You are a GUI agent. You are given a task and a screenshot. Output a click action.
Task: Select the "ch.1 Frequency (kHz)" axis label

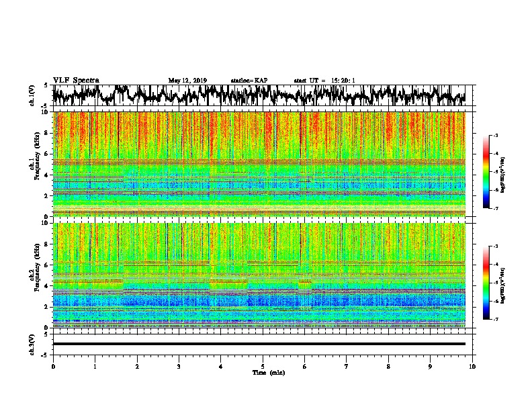[34, 156]
